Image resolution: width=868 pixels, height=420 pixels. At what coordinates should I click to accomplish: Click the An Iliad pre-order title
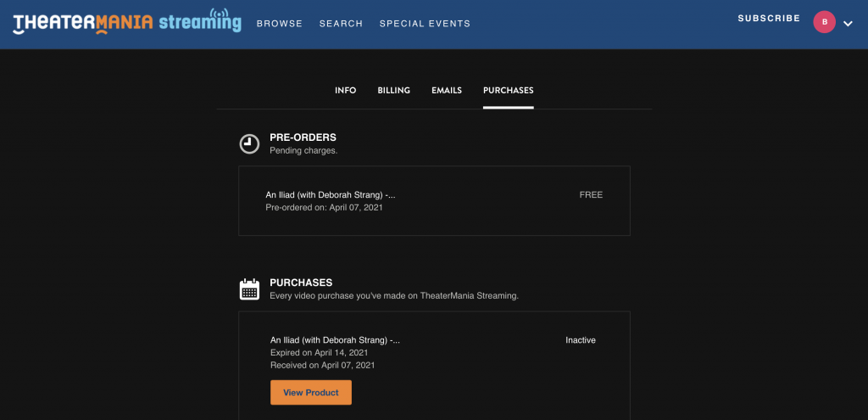331,195
